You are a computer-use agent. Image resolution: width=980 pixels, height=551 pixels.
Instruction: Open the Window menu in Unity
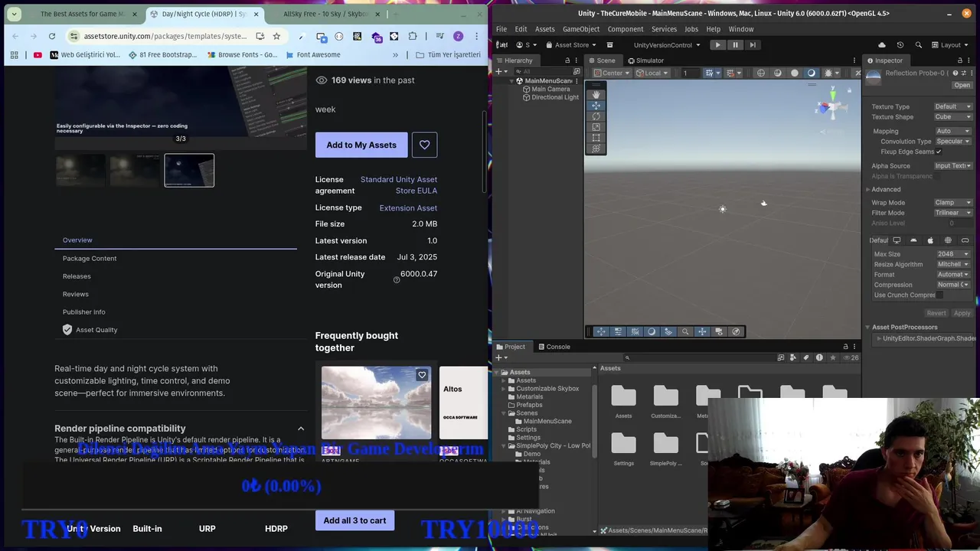click(740, 29)
